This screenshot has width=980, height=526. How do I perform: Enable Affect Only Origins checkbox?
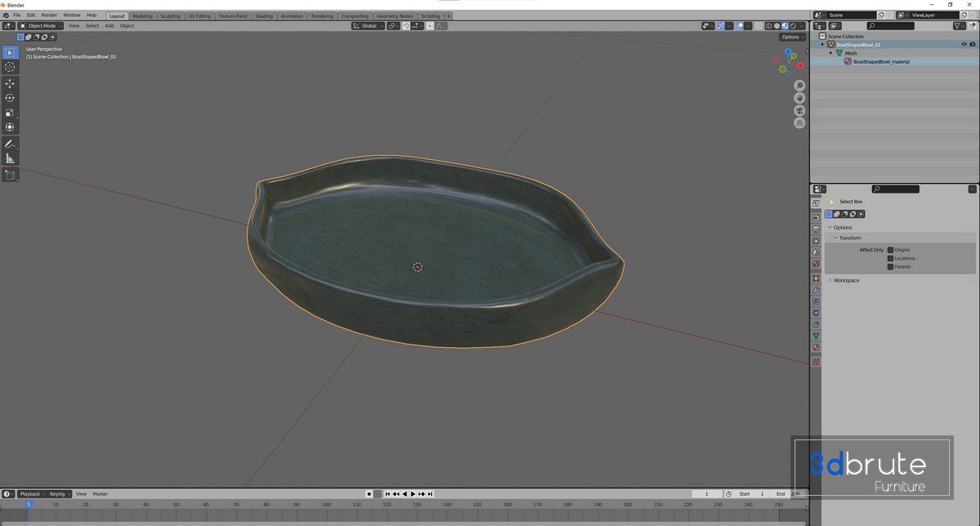890,250
